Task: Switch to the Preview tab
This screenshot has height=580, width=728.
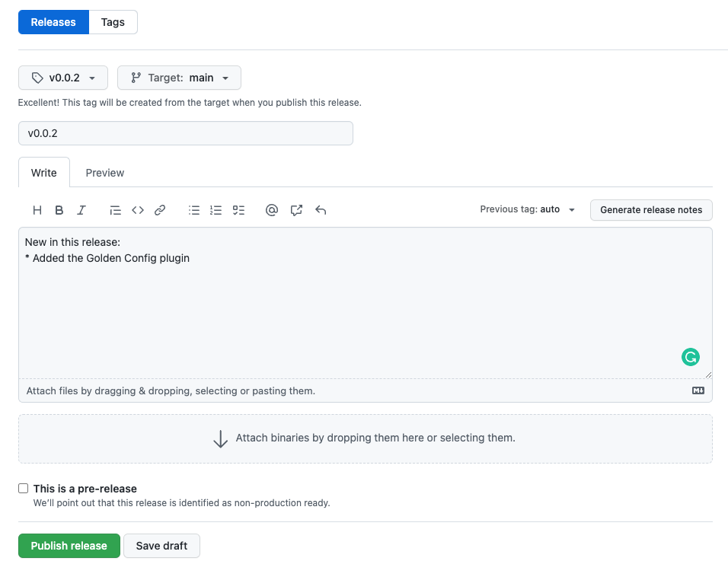Action: pos(105,173)
